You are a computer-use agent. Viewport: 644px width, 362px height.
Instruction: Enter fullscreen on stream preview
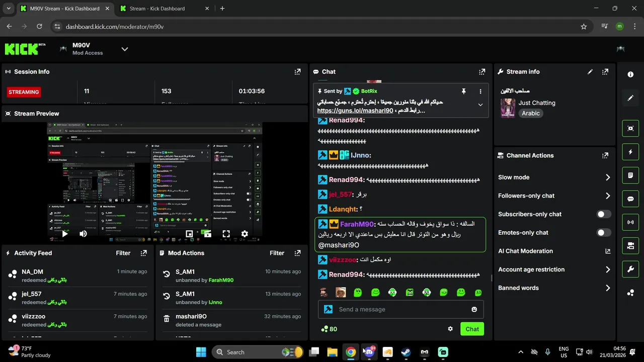click(226, 234)
